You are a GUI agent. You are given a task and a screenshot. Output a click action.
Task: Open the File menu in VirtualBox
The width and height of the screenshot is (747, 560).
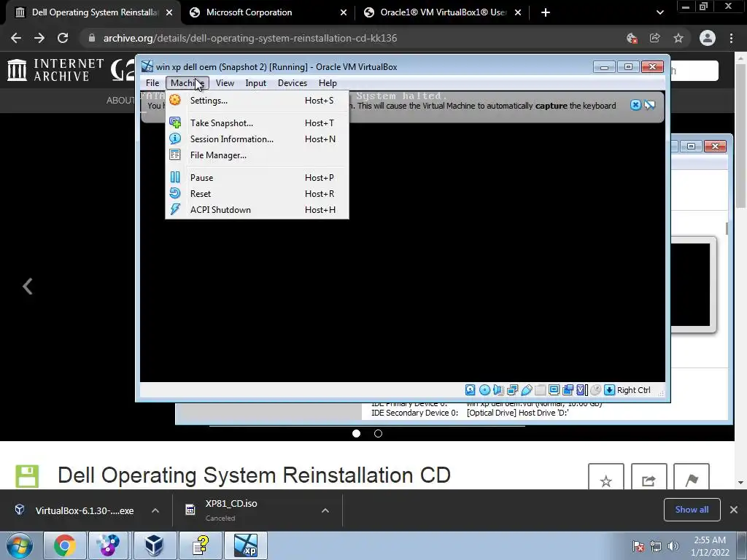152,83
